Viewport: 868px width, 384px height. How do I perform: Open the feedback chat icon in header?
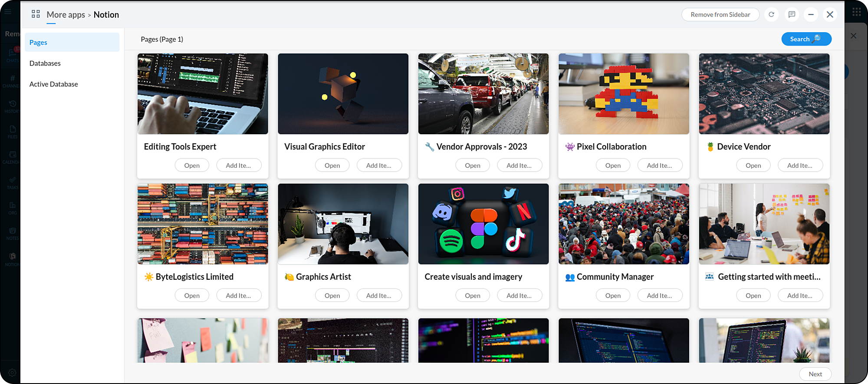[792, 14]
